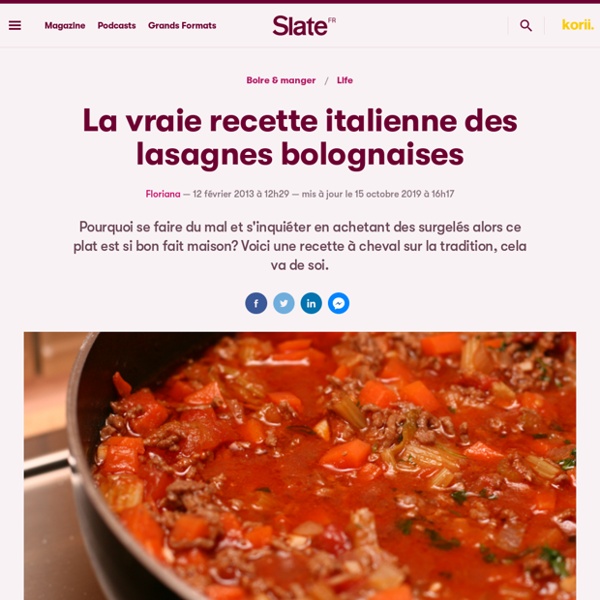This screenshot has width=600, height=600.
Task: Go to Boire & manger category
Action: pos(281,80)
